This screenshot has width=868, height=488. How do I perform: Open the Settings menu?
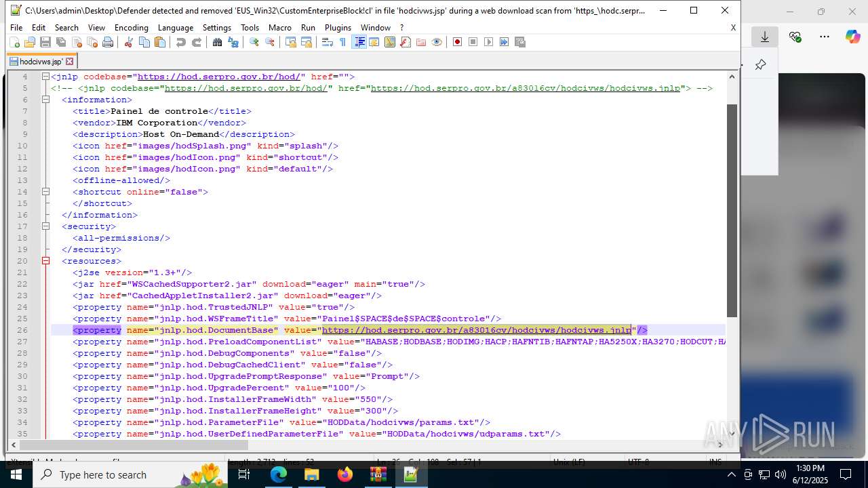pyautogui.click(x=217, y=27)
